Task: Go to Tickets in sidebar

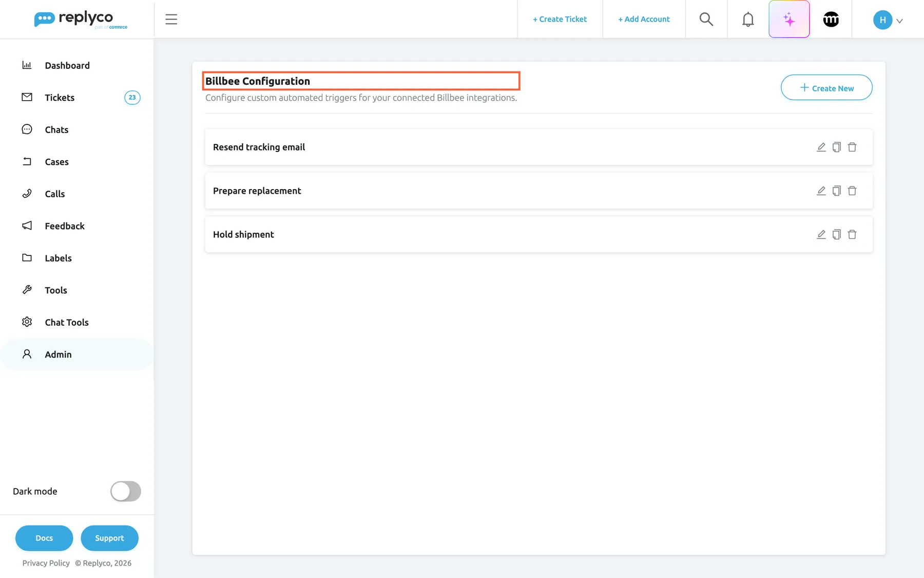Action: [60, 98]
